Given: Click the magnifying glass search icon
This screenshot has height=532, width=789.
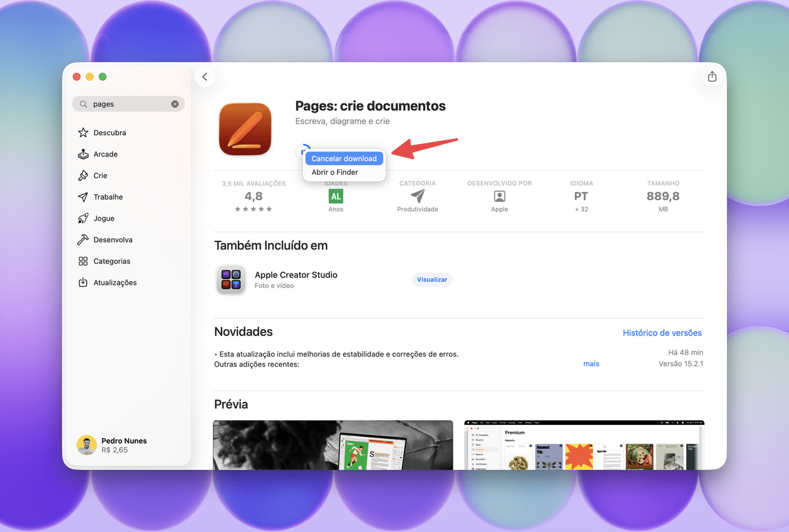Looking at the screenshot, I should point(83,104).
